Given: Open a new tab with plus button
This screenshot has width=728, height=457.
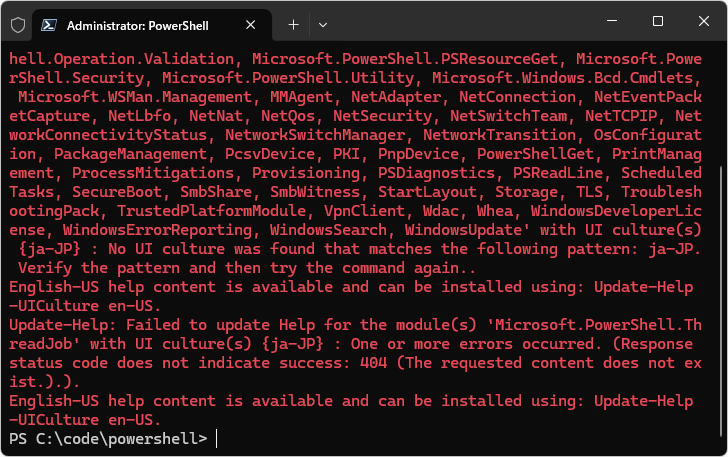Looking at the screenshot, I should click(x=293, y=23).
